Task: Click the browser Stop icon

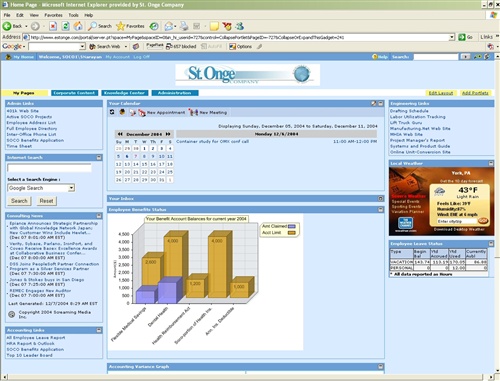Action: tap(53, 26)
